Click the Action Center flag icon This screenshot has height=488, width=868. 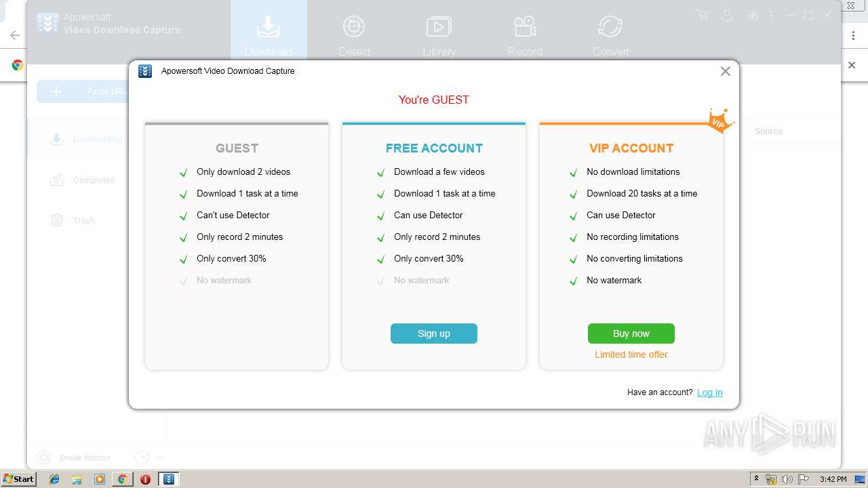point(803,479)
